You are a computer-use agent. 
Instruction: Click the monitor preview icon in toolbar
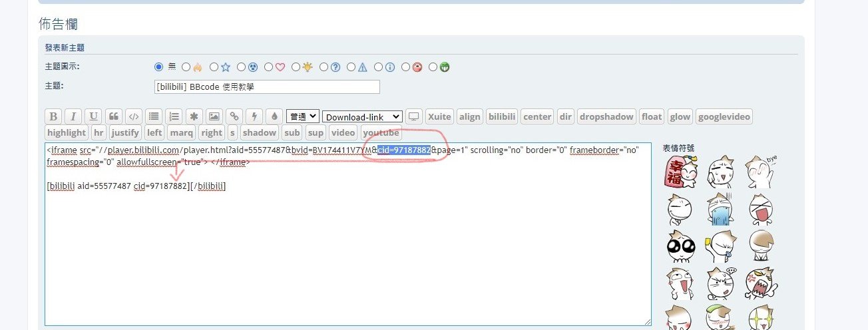414,116
